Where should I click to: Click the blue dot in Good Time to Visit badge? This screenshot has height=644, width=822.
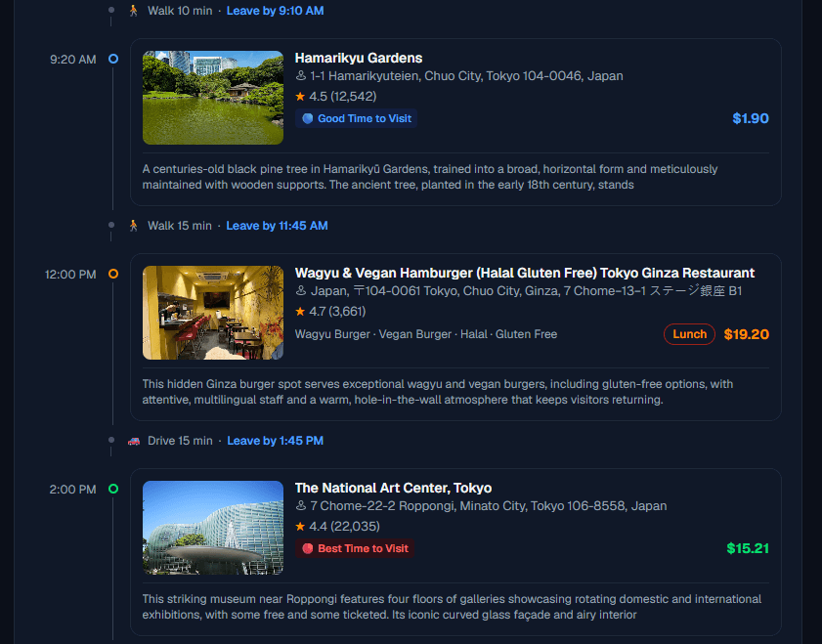click(x=308, y=118)
